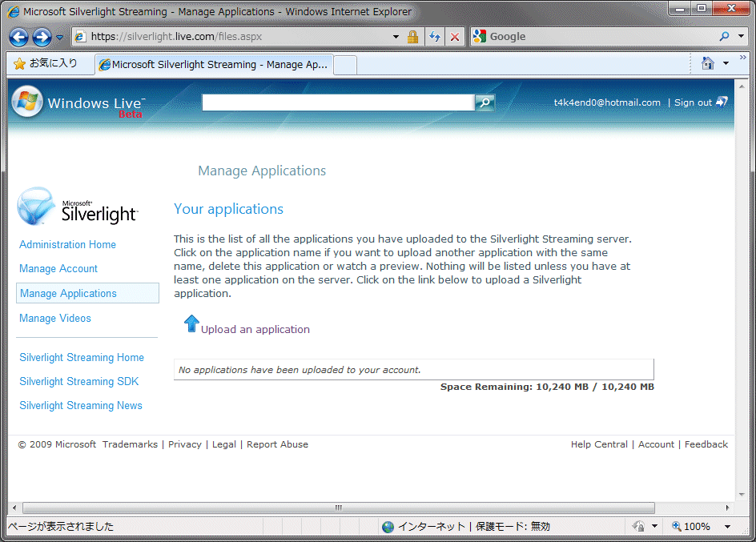The image size is (756, 542).
Task: Click the red Stop loading icon
Action: (455, 37)
